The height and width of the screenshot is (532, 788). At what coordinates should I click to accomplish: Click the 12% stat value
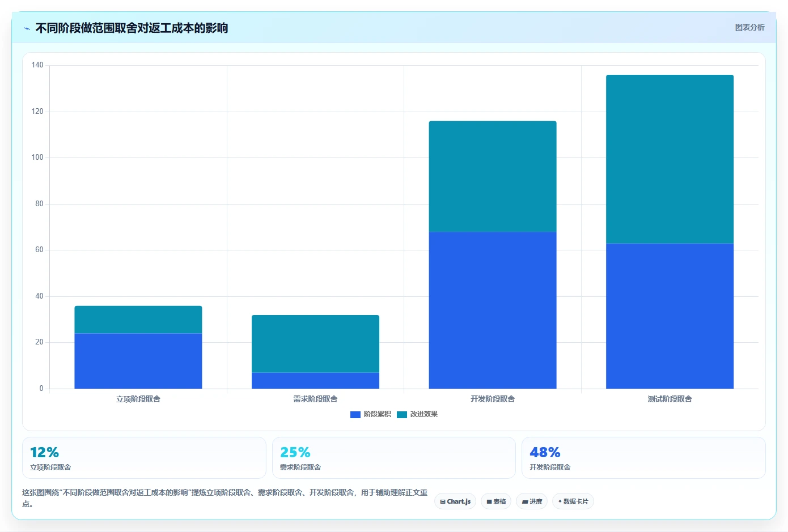pyautogui.click(x=44, y=453)
